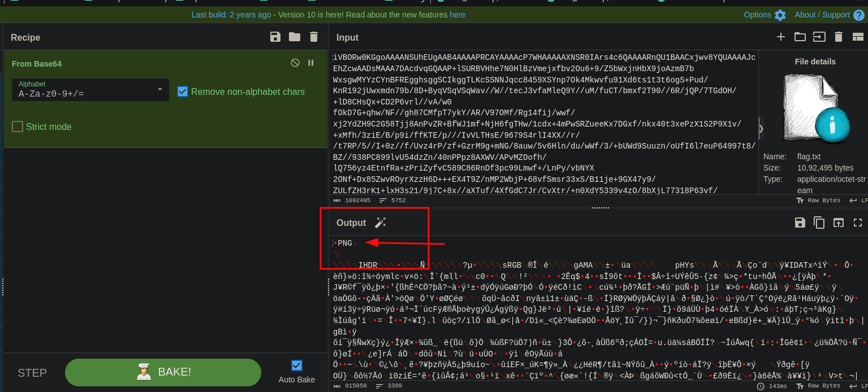Save output to file
This screenshot has width=868, height=392.
click(x=800, y=223)
